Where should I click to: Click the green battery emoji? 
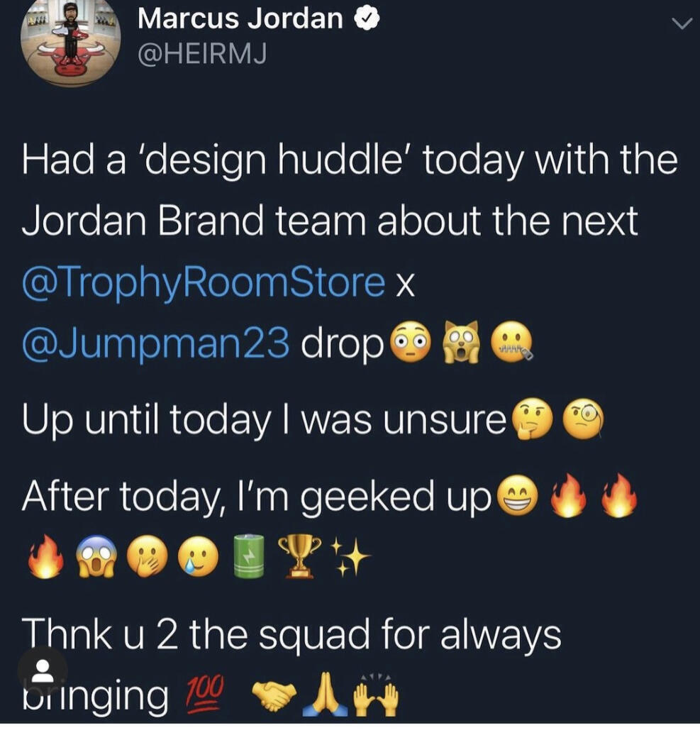coord(249,556)
